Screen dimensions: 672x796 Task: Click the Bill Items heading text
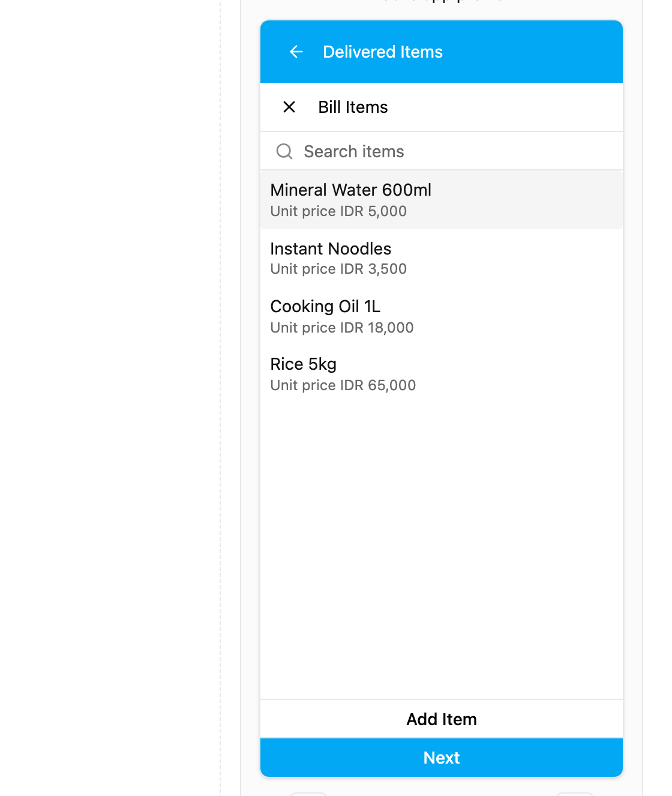(353, 107)
